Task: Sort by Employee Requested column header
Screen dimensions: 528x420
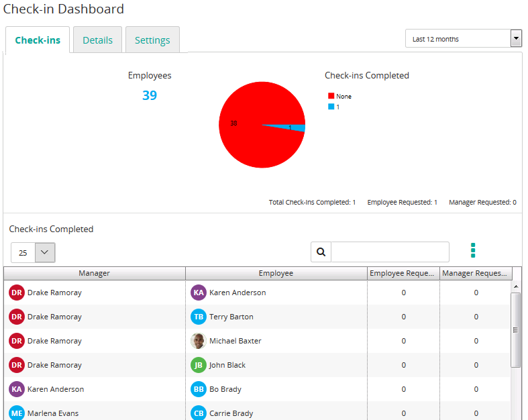Action: point(403,273)
